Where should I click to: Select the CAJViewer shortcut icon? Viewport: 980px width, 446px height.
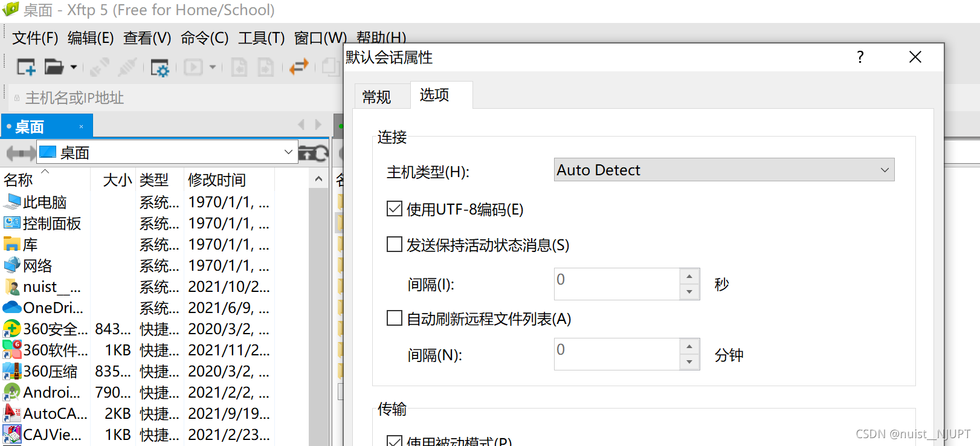(12, 435)
